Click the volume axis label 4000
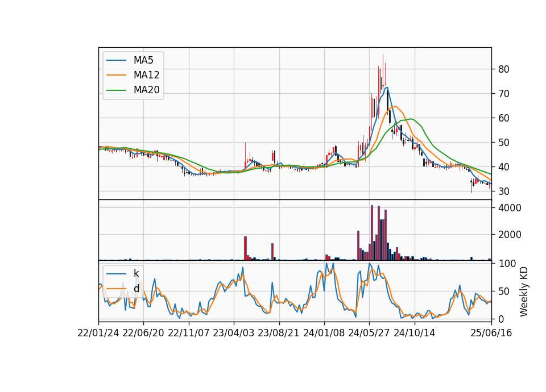Viewport: 546px width, 392px height. coord(510,208)
